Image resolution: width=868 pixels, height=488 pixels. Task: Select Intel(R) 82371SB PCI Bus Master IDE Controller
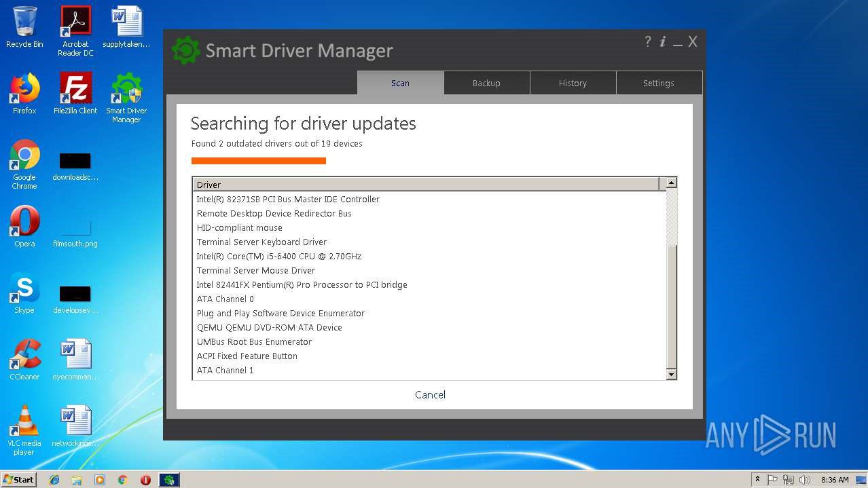click(429, 199)
